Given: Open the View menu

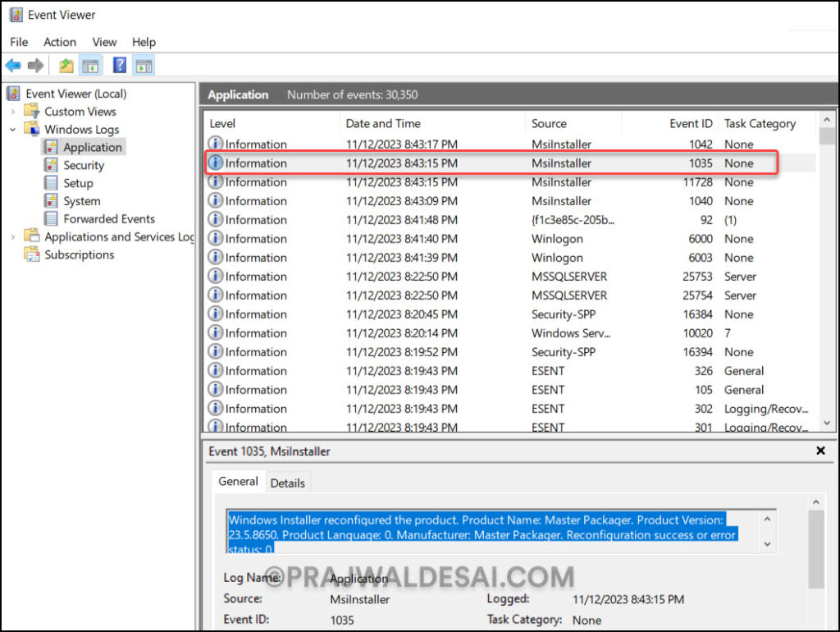Looking at the screenshot, I should pos(104,42).
